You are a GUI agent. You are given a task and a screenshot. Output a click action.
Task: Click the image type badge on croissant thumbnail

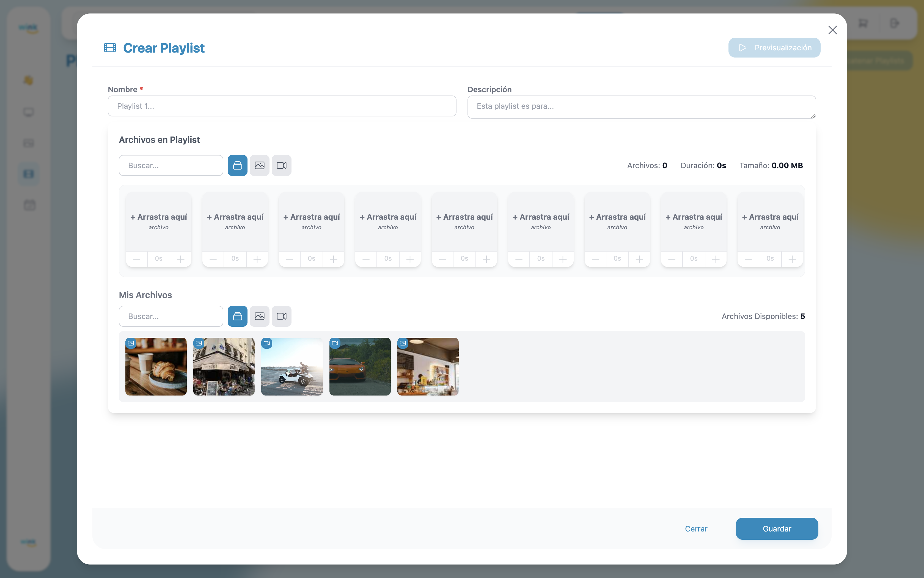[x=131, y=343]
